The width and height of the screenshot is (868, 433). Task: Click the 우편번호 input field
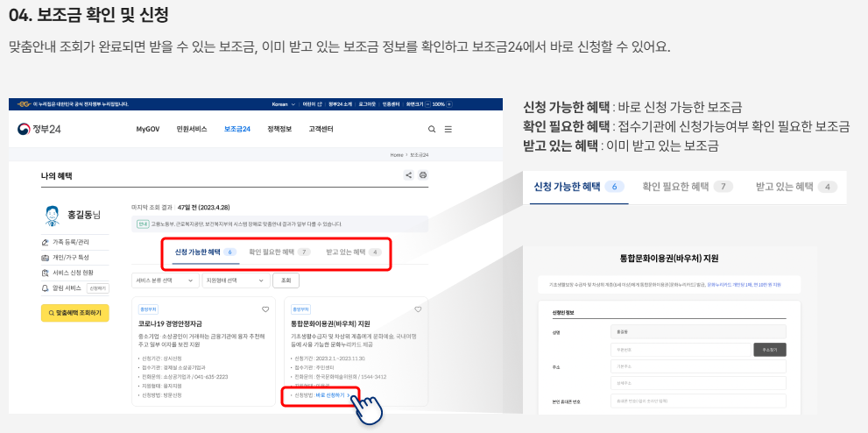(x=681, y=350)
